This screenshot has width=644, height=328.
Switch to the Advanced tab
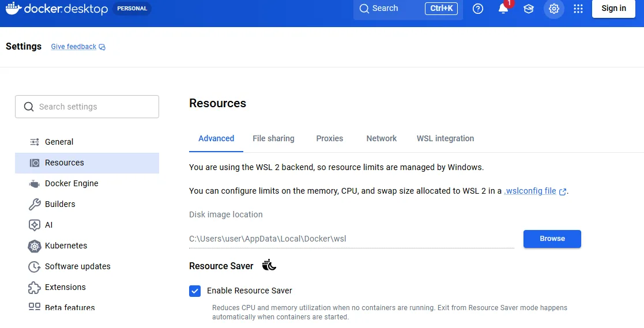(216, 139)
